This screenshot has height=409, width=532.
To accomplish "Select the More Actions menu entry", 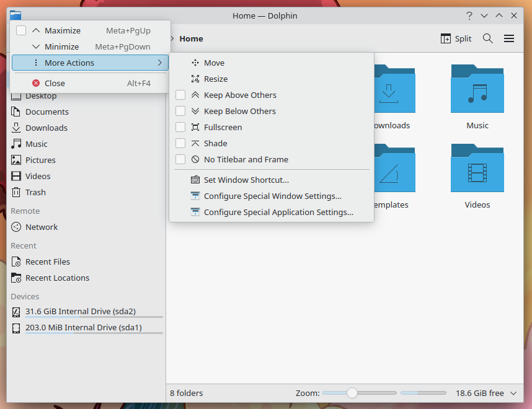I will click(x=91, y=63).
